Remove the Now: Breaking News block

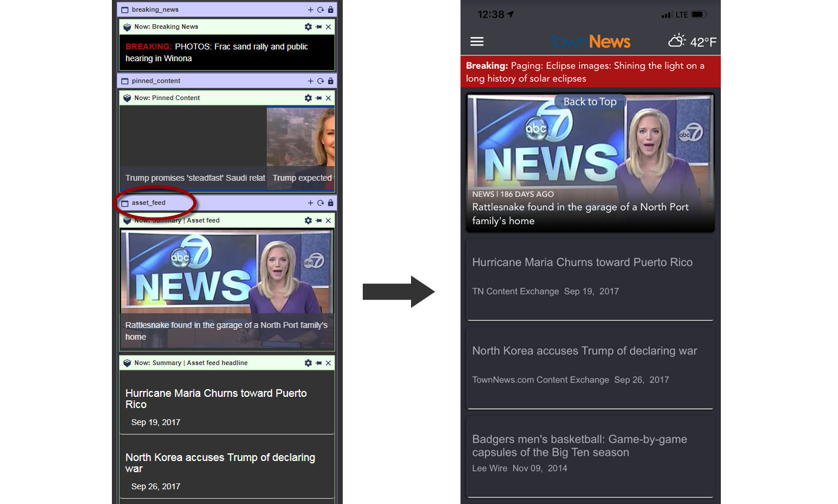coord(329,26)
